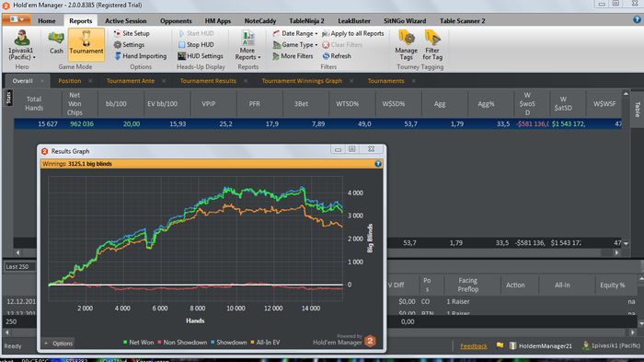The width and height of the screenshot is (644, 362).
Task: Open Hand Importing
Action: 140,56
